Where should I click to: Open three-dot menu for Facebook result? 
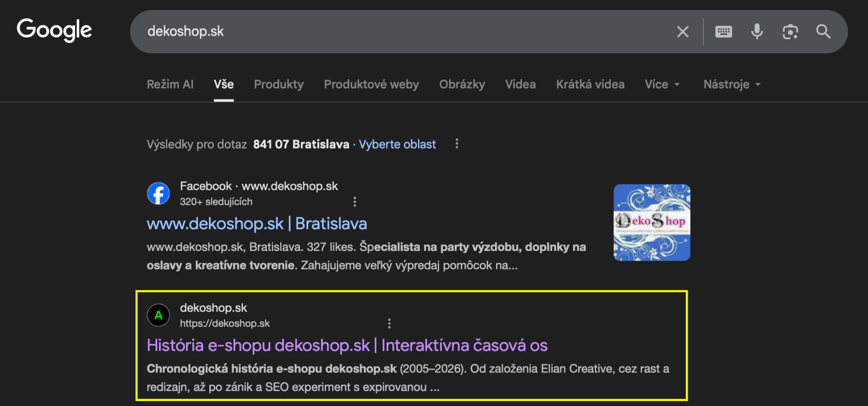click(355, 202)
